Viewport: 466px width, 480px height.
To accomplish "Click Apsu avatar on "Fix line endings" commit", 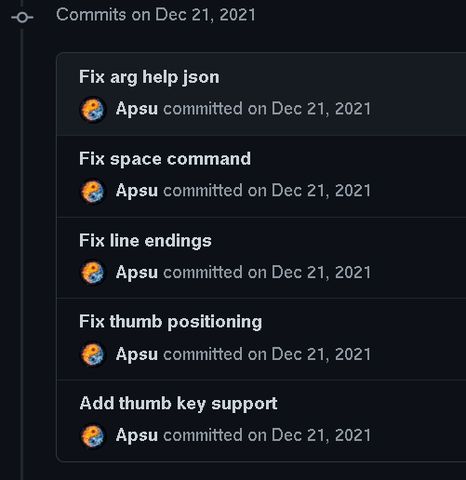I will [93, 273].
